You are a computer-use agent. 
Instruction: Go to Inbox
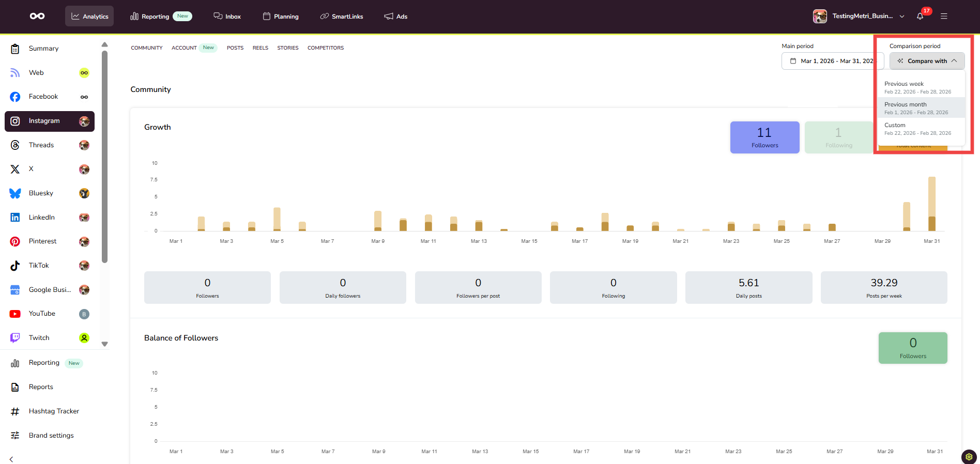pos(227,16)
